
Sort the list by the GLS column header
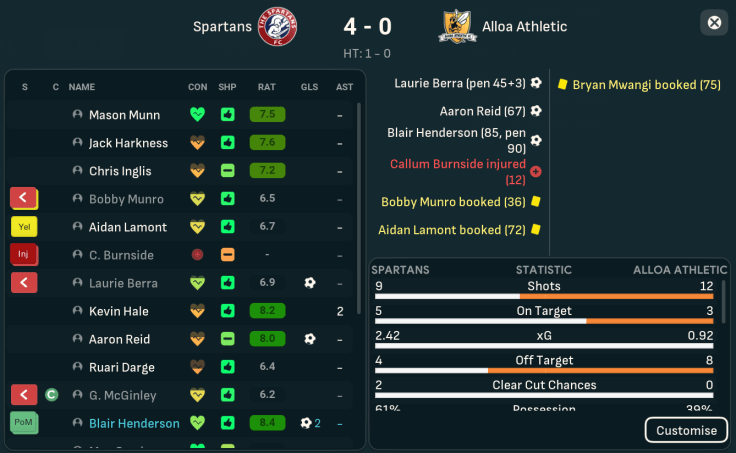coord(309,87)
